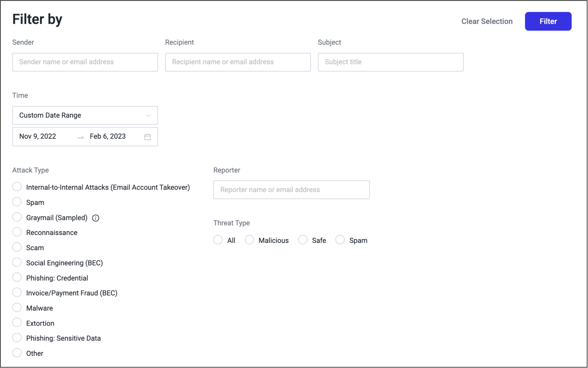This screenshot has height=368, width=588.
Task: Select the Other attack type option
Action: coord(17,353)
